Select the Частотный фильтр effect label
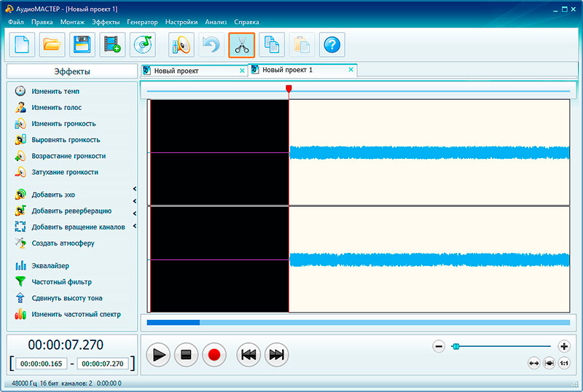This screenshot has width=583, height=392. click(61, 282)
